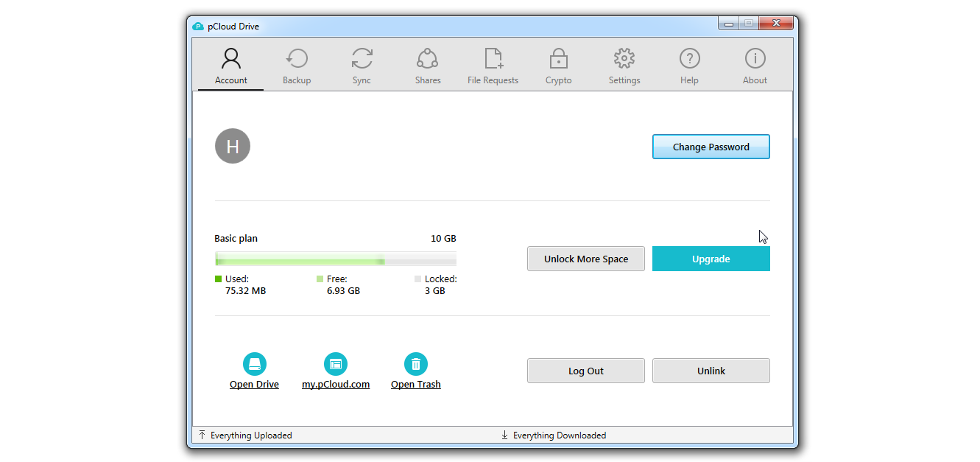The image size is (980, 462).
Task: Click the storage usage progress bar
Action: click(336, 259)
